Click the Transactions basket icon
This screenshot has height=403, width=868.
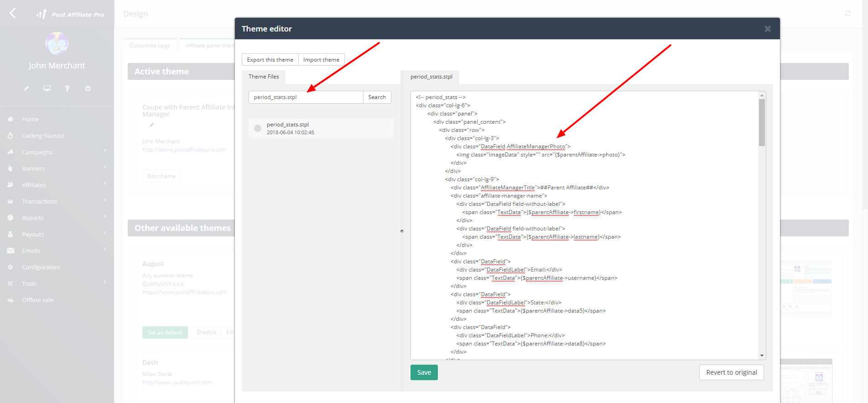coord(10,201)
